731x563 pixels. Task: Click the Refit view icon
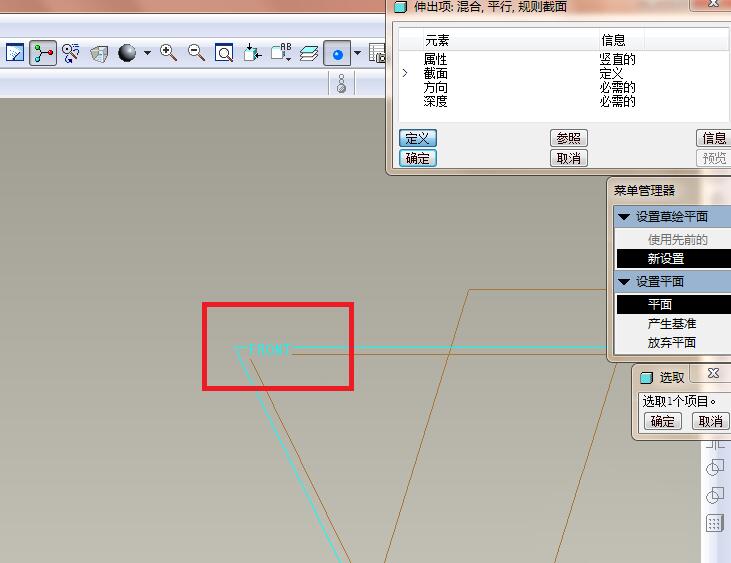[225, 53]
